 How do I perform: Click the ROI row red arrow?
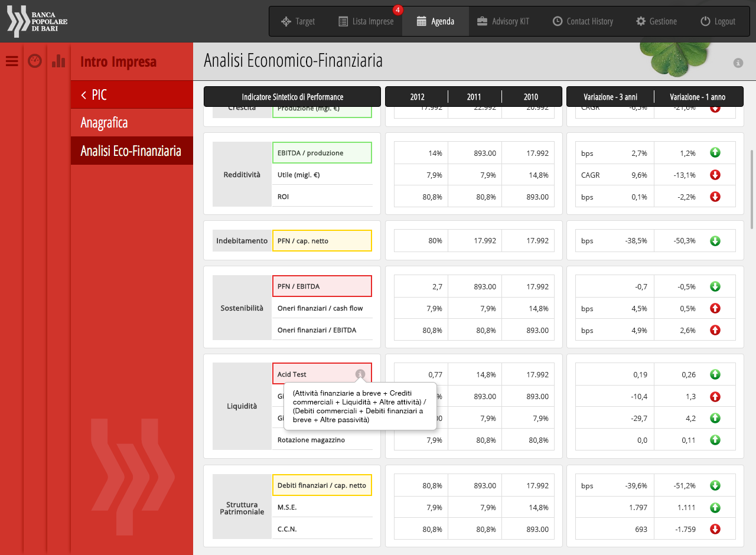[715, 197]
